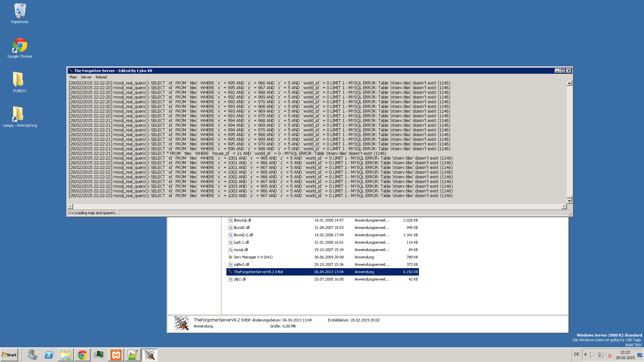
Task: Open the system monitor taskbar icon
Action: pyautogui.click(x=99, y=355)
